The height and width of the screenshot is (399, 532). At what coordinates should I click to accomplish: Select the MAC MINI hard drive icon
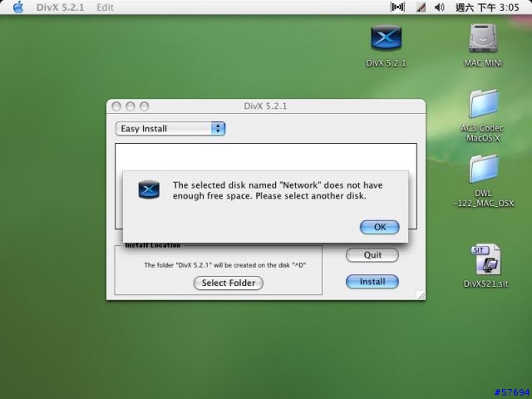pyautogui.click(x=483, y=38)
